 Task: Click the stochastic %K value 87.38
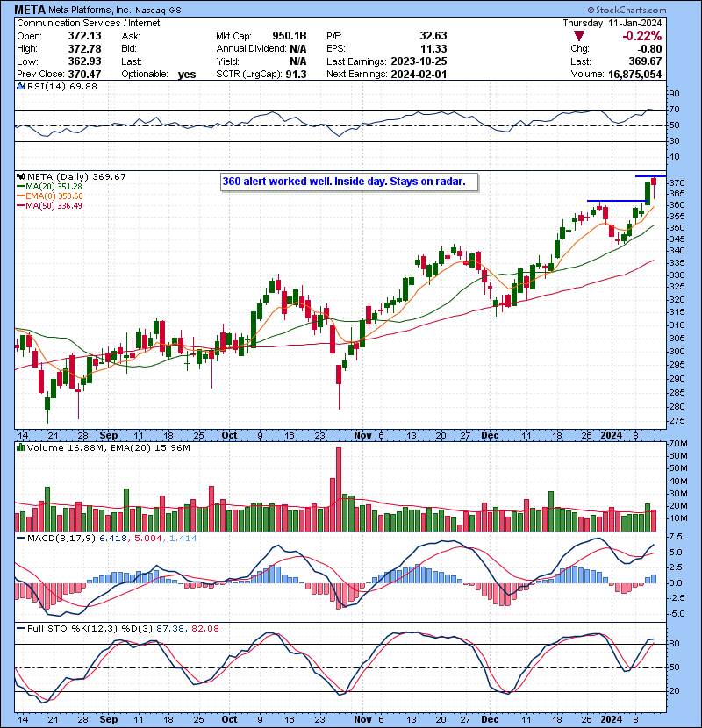click(x=170, y=628)
